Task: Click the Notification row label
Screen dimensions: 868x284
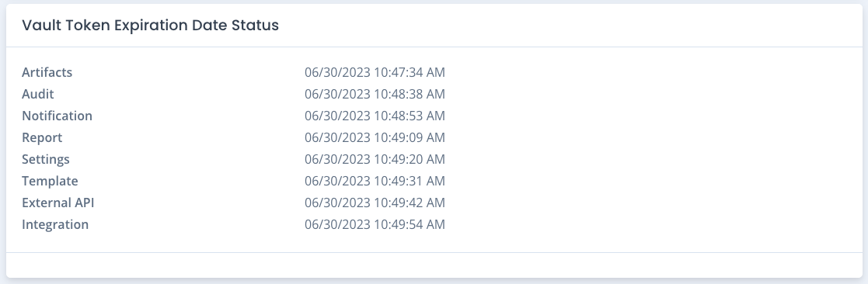Action: click(57, 116)
